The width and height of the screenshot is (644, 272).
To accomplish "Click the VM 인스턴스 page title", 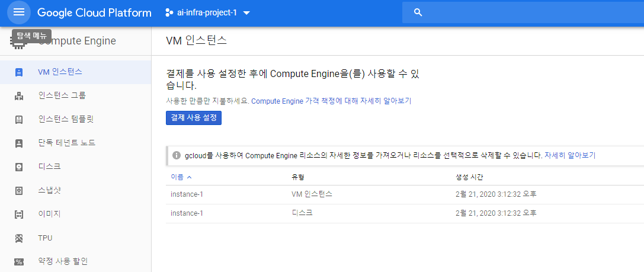I will [x=196, y=40].
